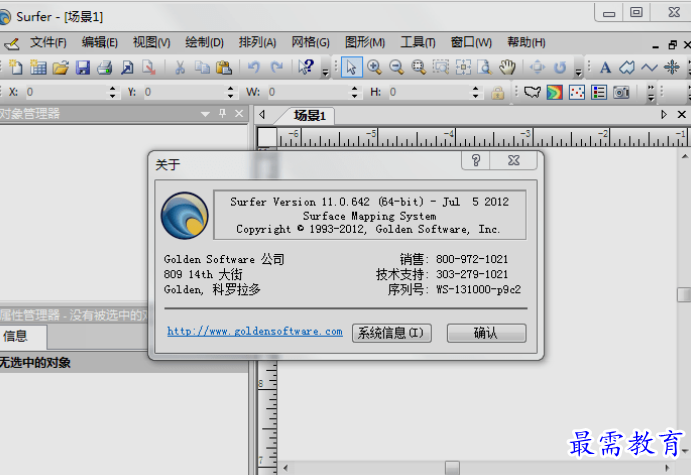Switch to the 场景1 document tab

pyautogui.click(x=309, y=116)
